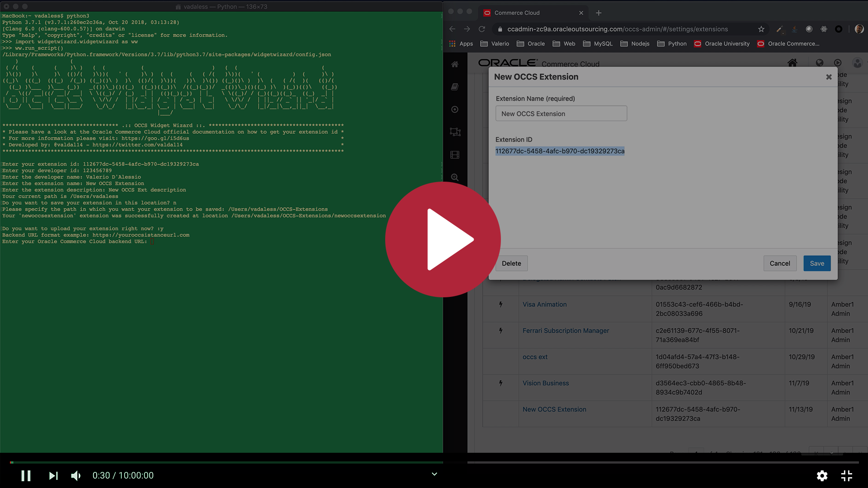Image resolution: width=868 pixels, height=488 pixels.
Task: Open the search icon in the left sidebar
Action: [x=455, y=178]
